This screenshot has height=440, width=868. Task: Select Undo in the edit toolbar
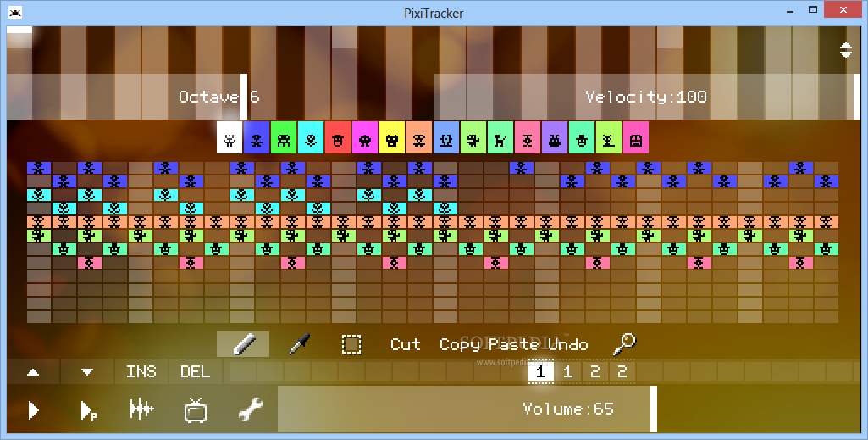(x=568, y=344)
